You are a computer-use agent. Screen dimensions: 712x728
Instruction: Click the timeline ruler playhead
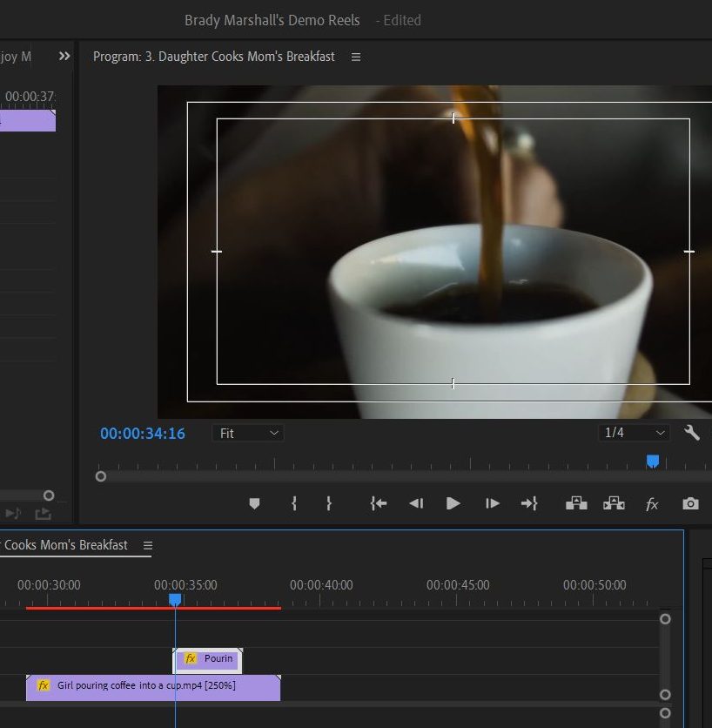click(175, 599)
